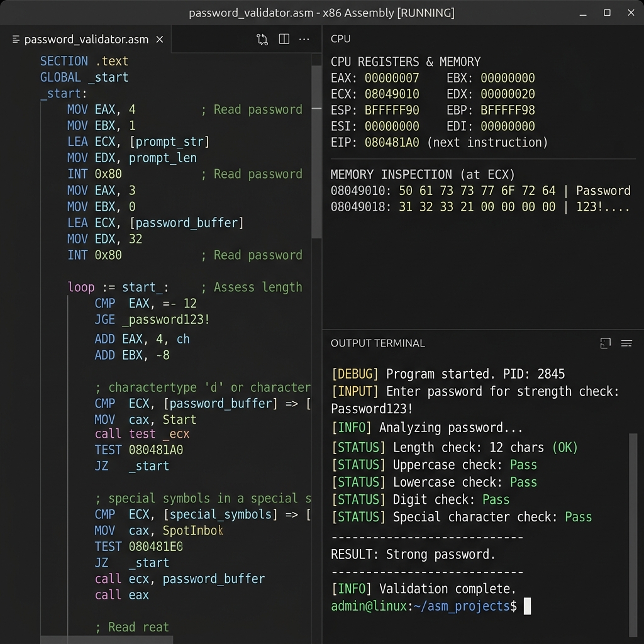Click the '_start:' label line
644x644 pixels.
coord(64,94)
